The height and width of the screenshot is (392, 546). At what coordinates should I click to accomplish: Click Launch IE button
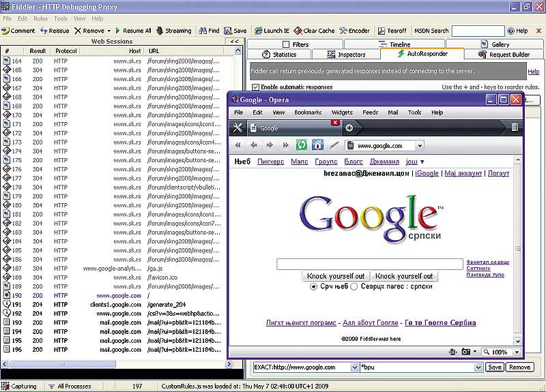272,31
